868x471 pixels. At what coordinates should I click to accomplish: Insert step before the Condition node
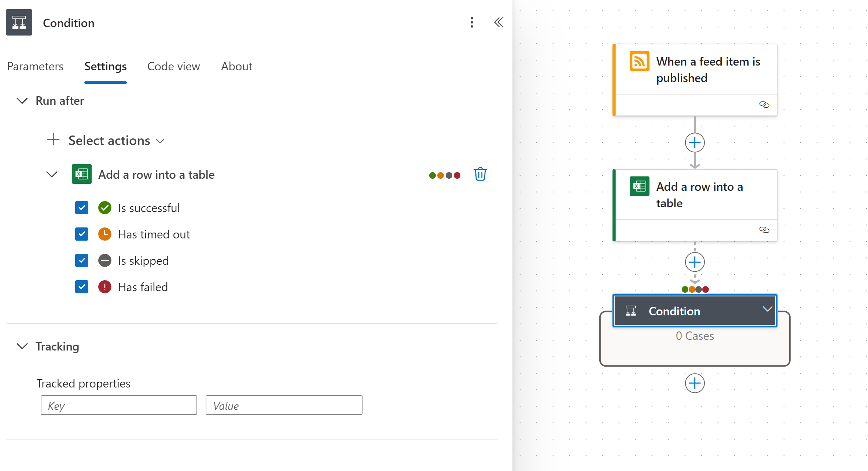coord(695,262)
